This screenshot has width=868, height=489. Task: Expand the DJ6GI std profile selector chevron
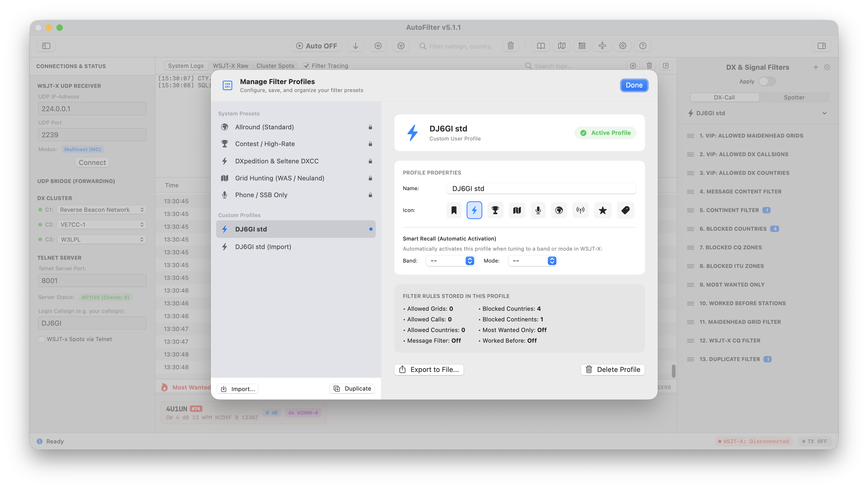824,113
